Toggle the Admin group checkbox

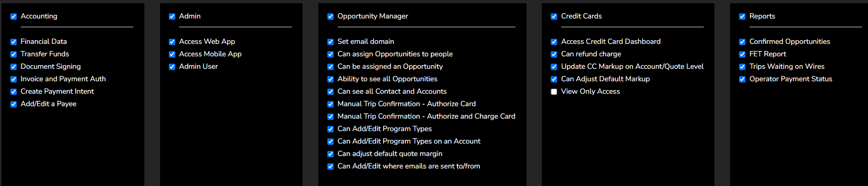[172, 17]
